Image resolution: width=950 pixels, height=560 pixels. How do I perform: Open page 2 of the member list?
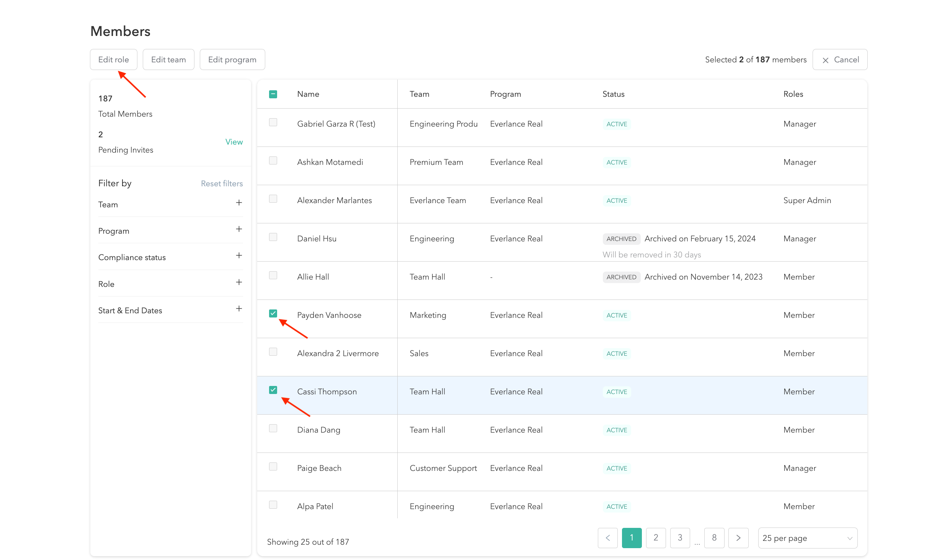click(656, 538)
